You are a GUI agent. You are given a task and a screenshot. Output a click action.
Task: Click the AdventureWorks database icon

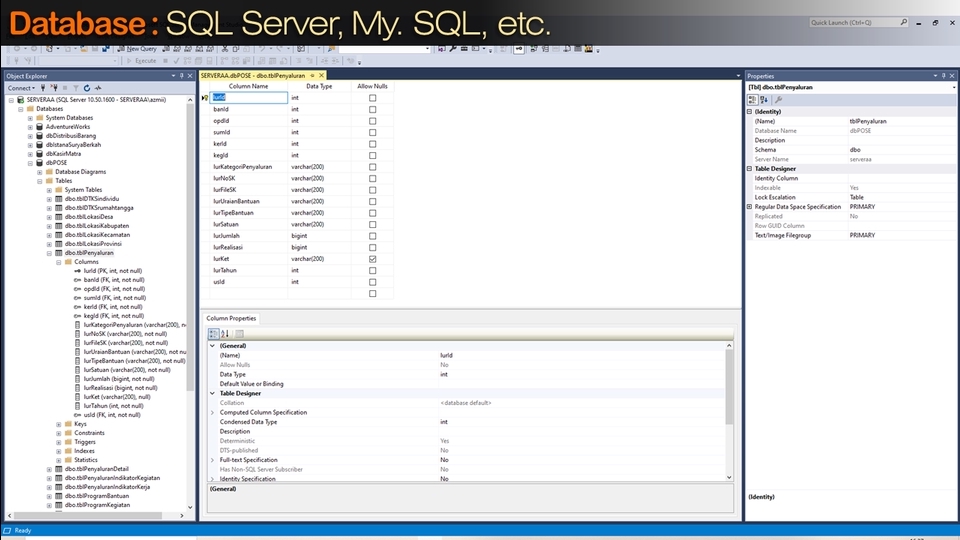tap(40, 127)
